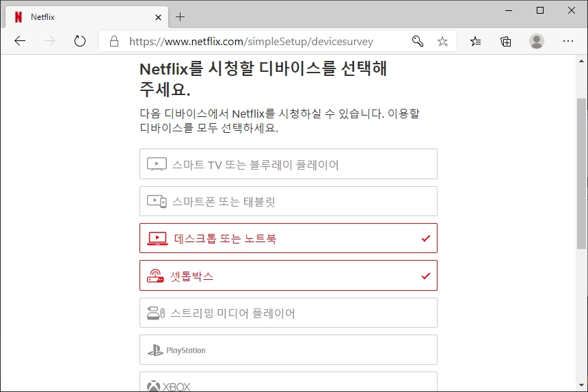Maximize the browser window
The width and height of the screenshot is (588, 392).
(x=540, y=10)
